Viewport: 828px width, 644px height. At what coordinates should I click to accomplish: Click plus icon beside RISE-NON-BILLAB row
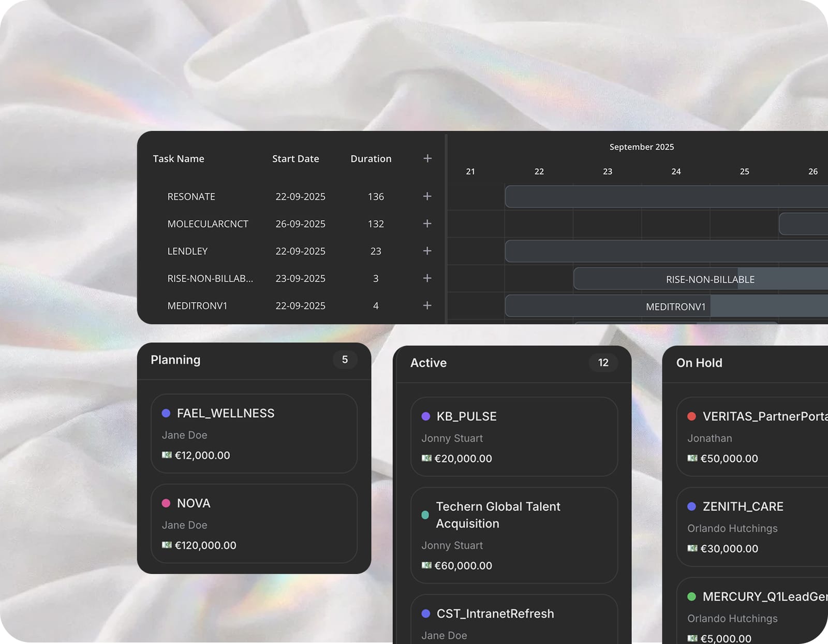[x=427, y=278]
